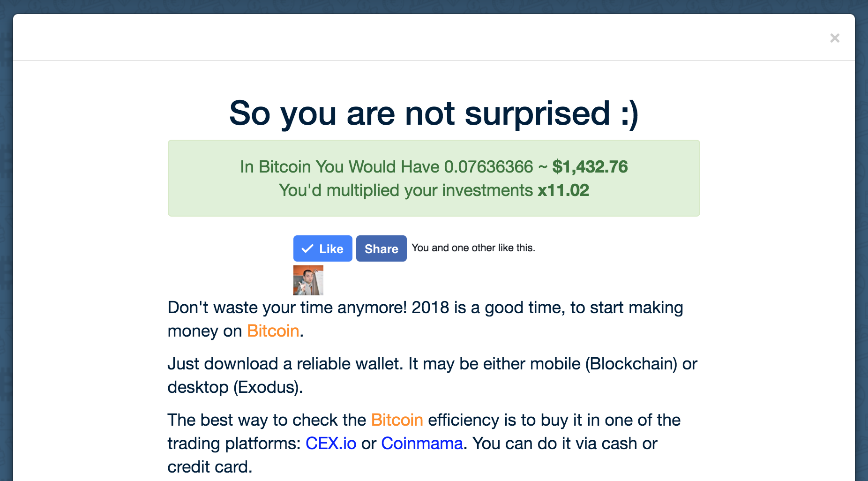868x481 pixels.
Task: Click the 'You and one other like this' text
Action: pyautogui.click(x=473, y=248)
